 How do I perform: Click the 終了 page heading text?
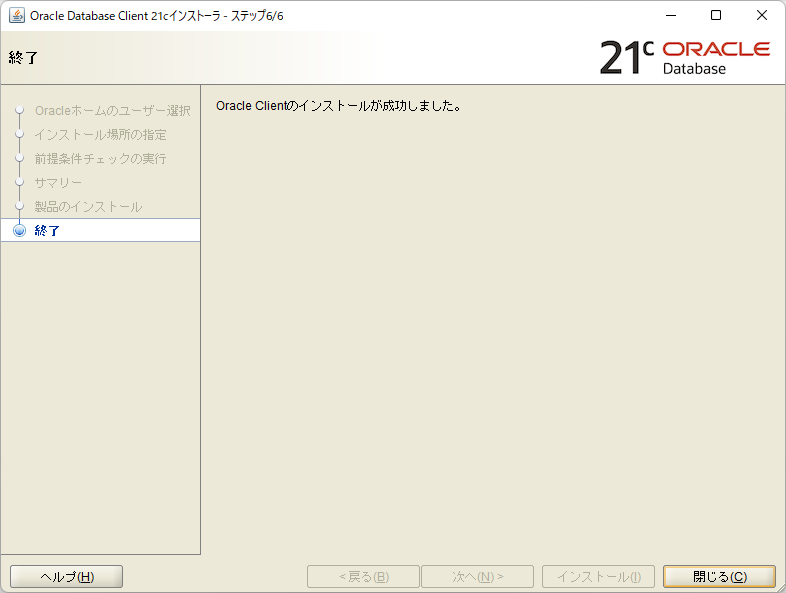coord(23,58)
